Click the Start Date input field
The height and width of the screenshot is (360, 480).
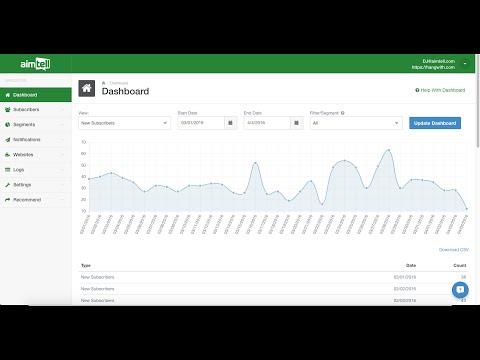[x=201, y=123]
